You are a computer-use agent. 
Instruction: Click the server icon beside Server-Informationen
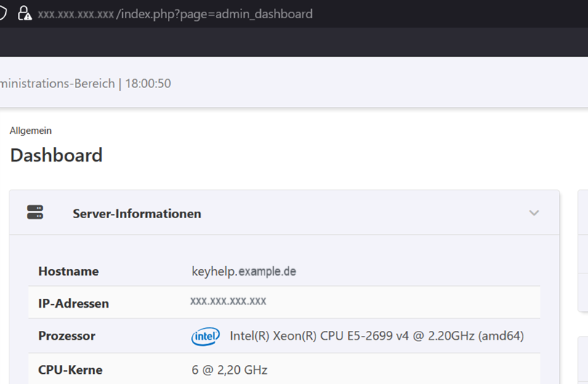[x=35, y=212]
